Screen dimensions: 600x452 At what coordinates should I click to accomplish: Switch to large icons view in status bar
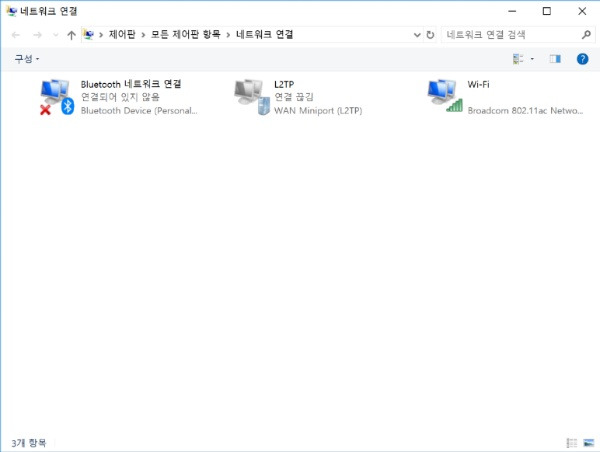coord(589,443)
